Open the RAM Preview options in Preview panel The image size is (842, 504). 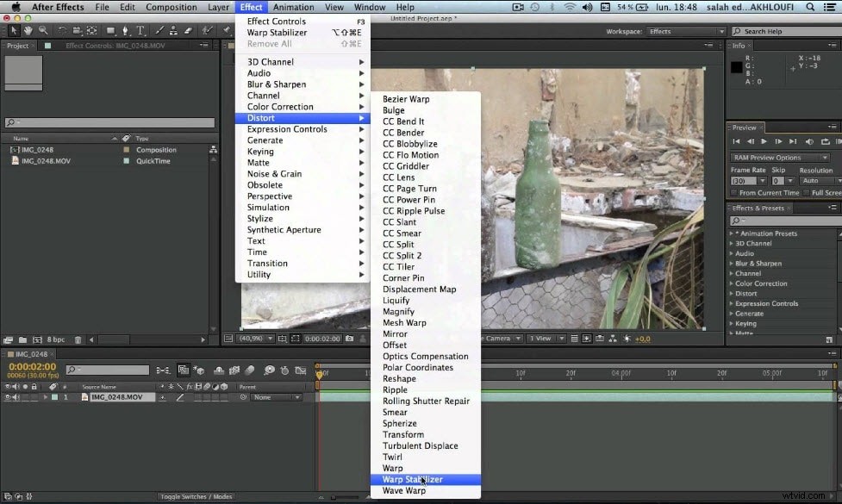coord(778,157)
